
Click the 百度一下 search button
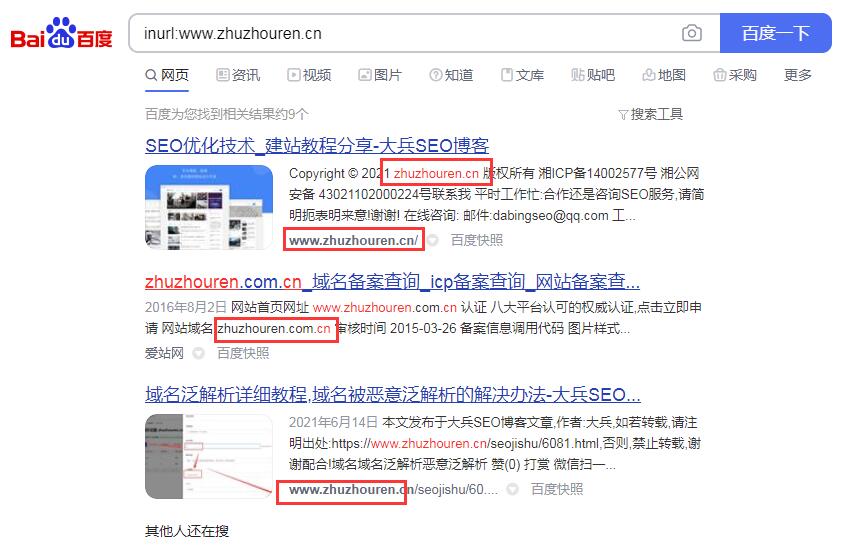[776, 33]
